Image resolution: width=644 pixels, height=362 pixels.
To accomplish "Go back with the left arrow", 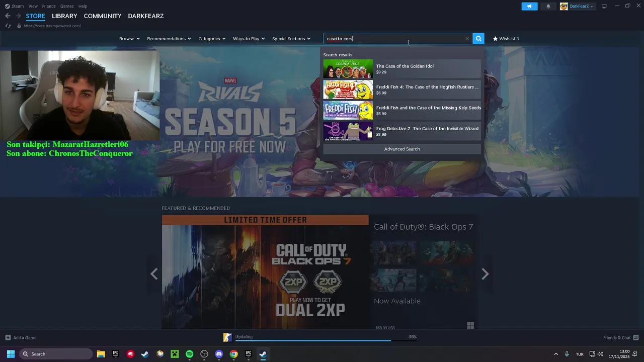I will (x=8, y=16).
